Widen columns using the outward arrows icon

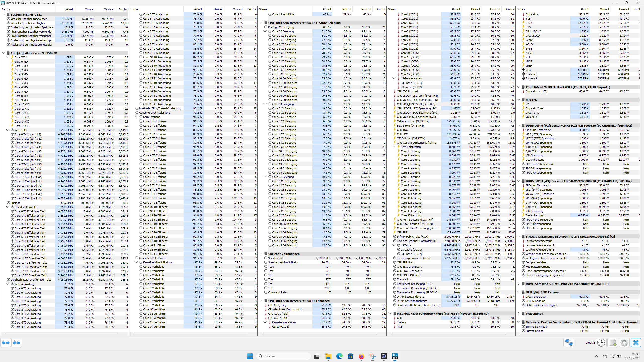6,343
